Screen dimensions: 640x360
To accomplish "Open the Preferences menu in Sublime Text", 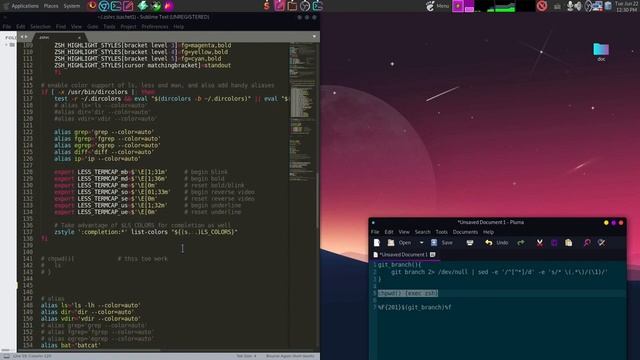I will (155, 27).
